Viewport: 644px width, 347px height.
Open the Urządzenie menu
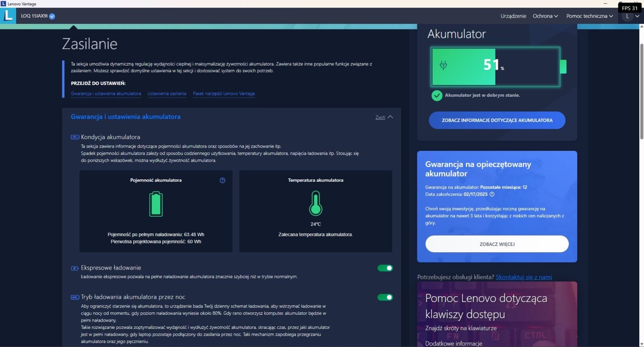pos(513,16)
